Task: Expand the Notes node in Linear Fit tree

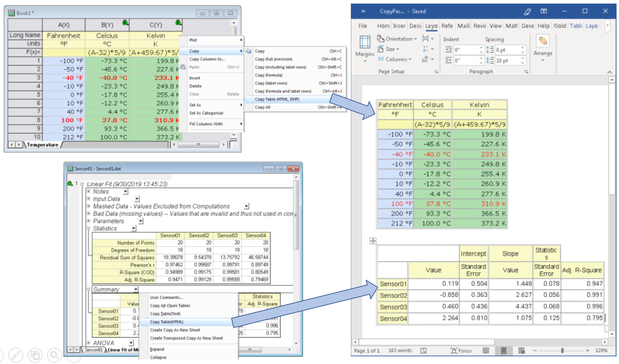Action: (88, 191)
